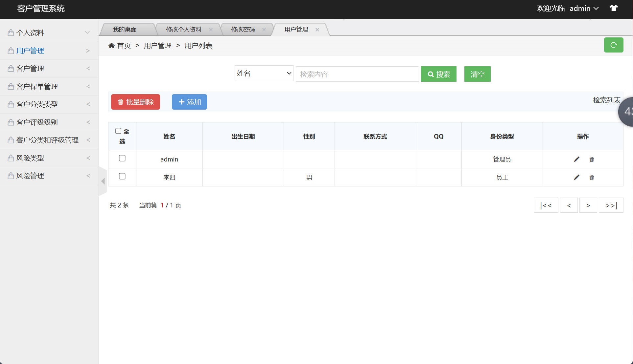The image size is (633, 364).
Task: Refresh the 用户列表 page
Action: click(x=613, y=45)
